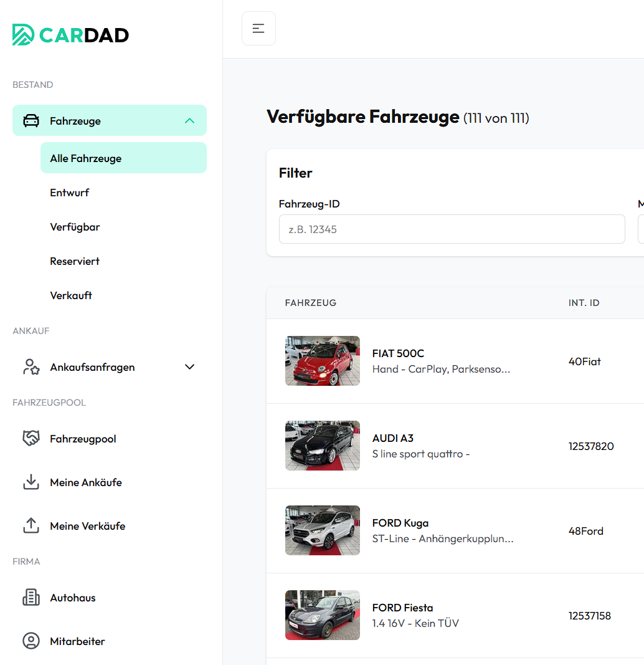Click the Meine Verkäufe upload icon

pyautogui.click(x=31, y=526)
